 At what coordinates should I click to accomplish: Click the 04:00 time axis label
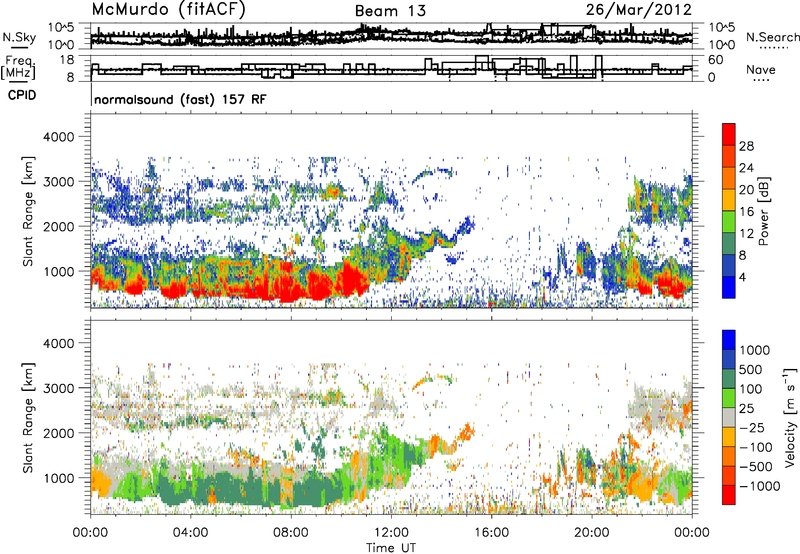pyautogui.click(x=190, y=533)
